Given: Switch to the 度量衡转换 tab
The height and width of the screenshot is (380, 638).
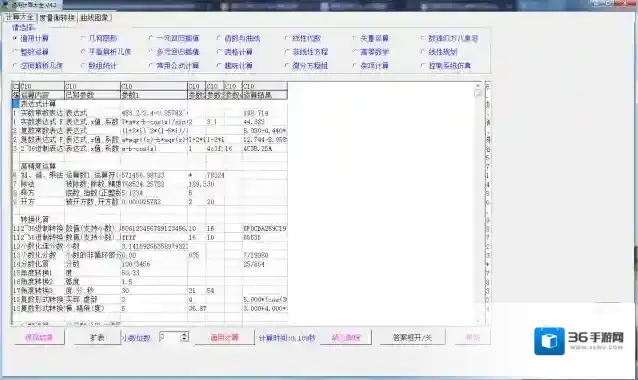Looking at the screenshot, I should tap(57, 17).
